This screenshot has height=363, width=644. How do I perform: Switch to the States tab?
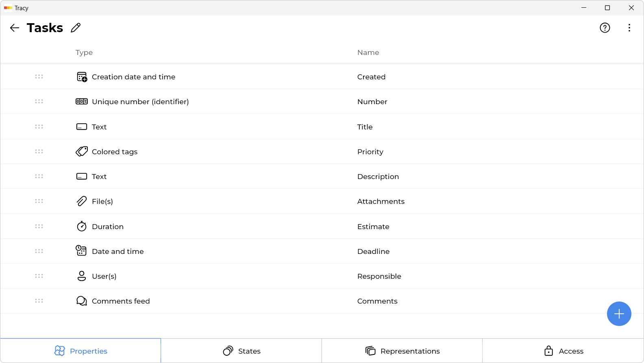(241, 351)
